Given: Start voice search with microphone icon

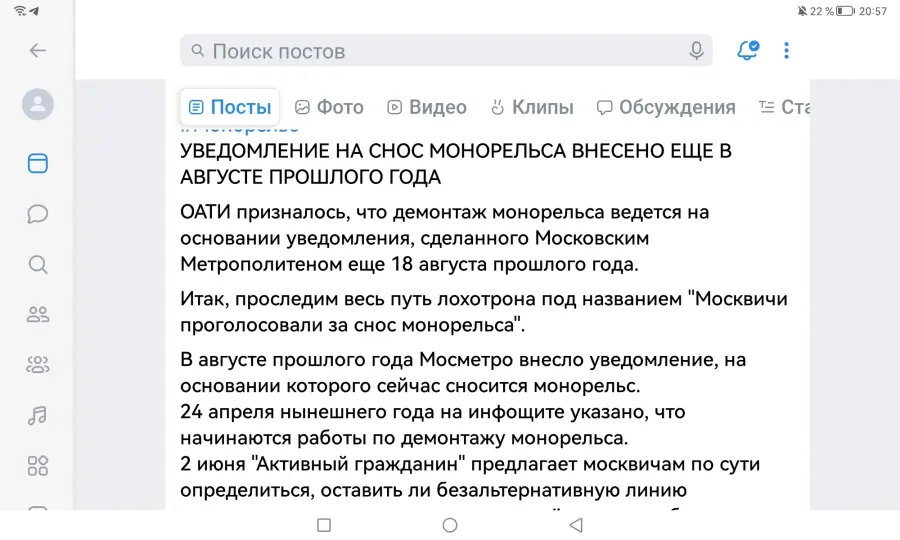Looking at the screenshot, I should pos(696,51).
